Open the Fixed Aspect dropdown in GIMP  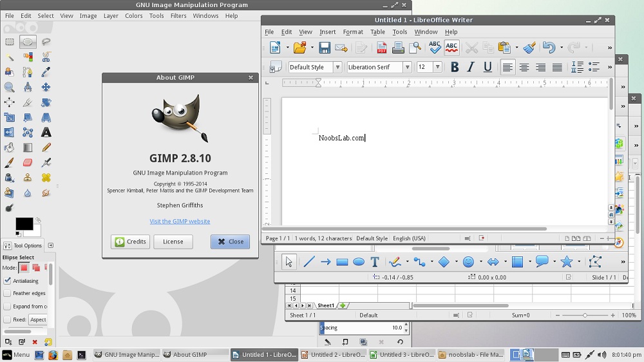[38, 319]
